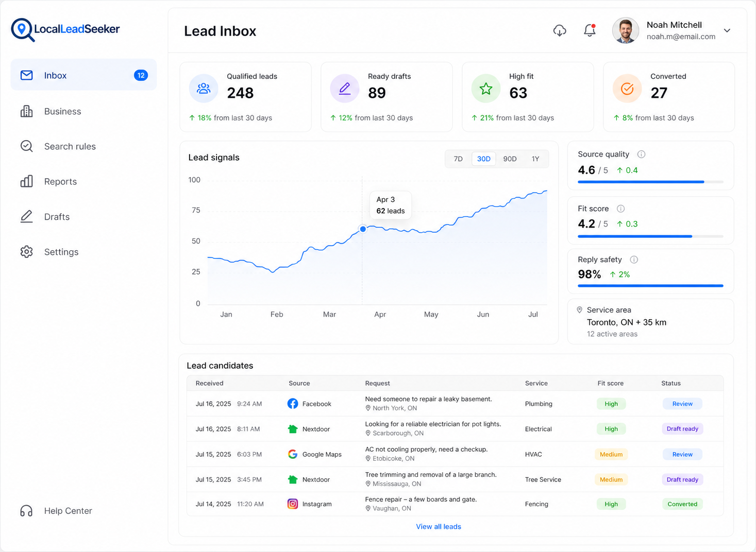
Task: Click the Qualified leads people icon
Action: [204, 89]
